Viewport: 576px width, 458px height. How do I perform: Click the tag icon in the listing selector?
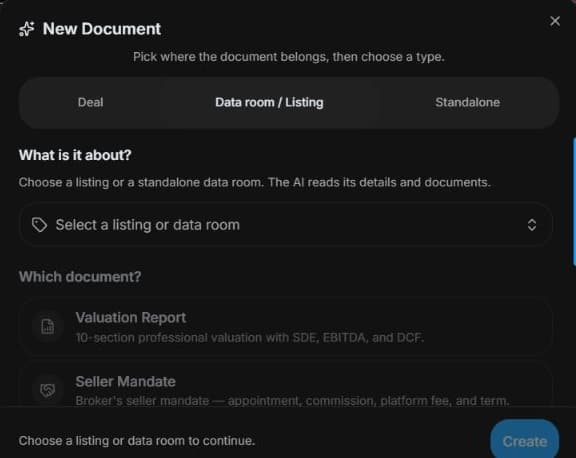tap(39, 225)
